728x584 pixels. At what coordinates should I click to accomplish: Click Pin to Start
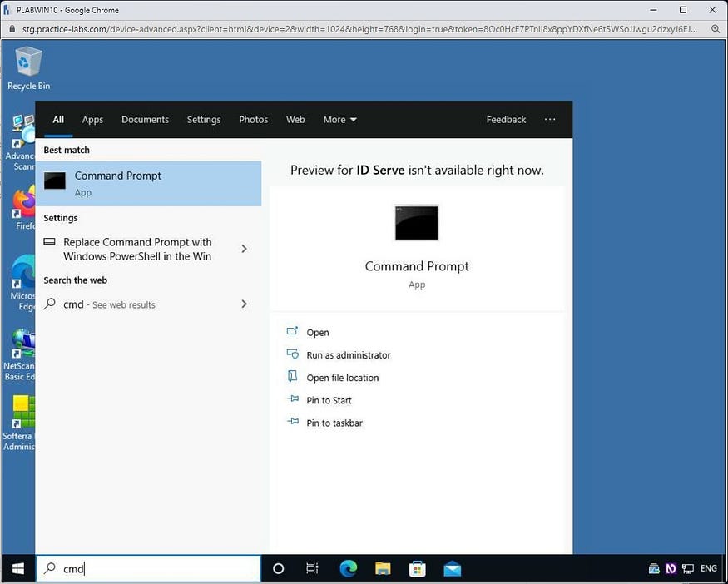click(329, 400)
